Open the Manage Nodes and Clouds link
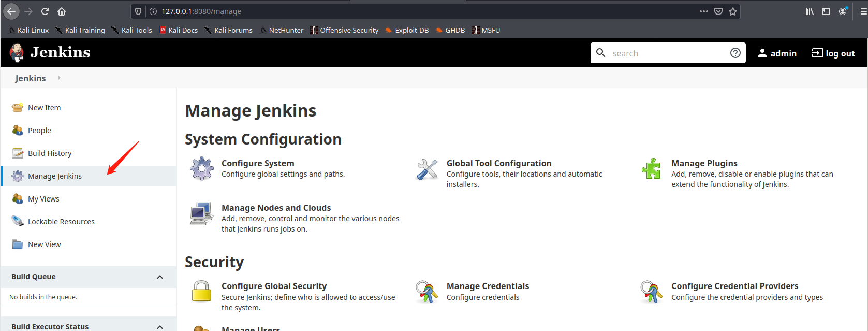Image resolution: width=868 pixels, height=331 pixels. coord(276,208)
